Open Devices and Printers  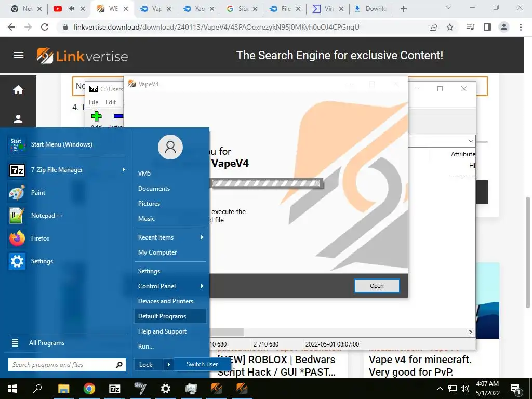[x=166, y=301]
